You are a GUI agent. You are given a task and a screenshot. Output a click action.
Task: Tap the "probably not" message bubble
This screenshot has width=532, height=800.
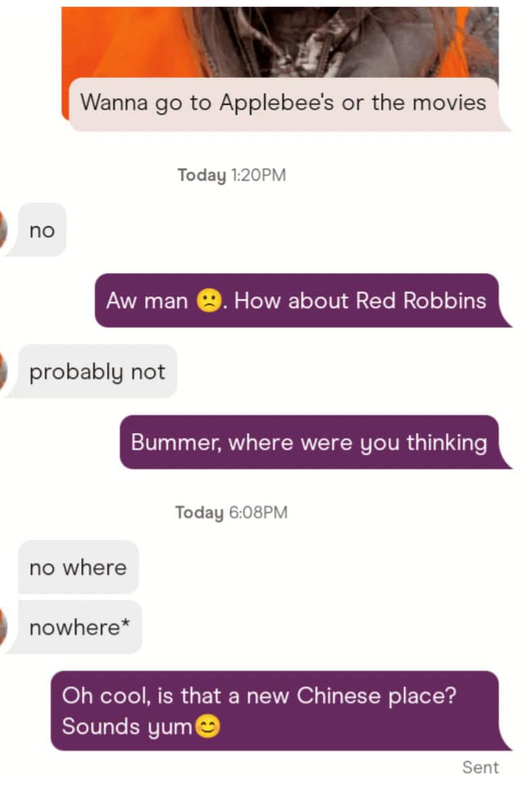tap(97, 372)
